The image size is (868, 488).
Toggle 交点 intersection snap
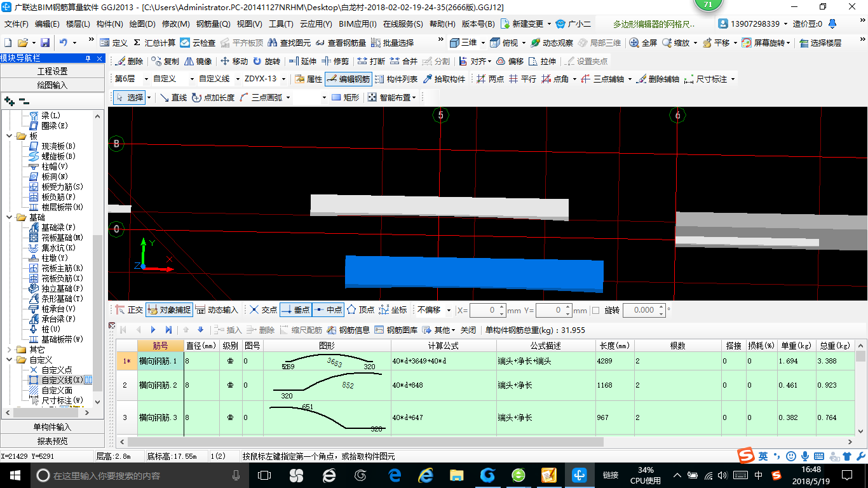263,310
